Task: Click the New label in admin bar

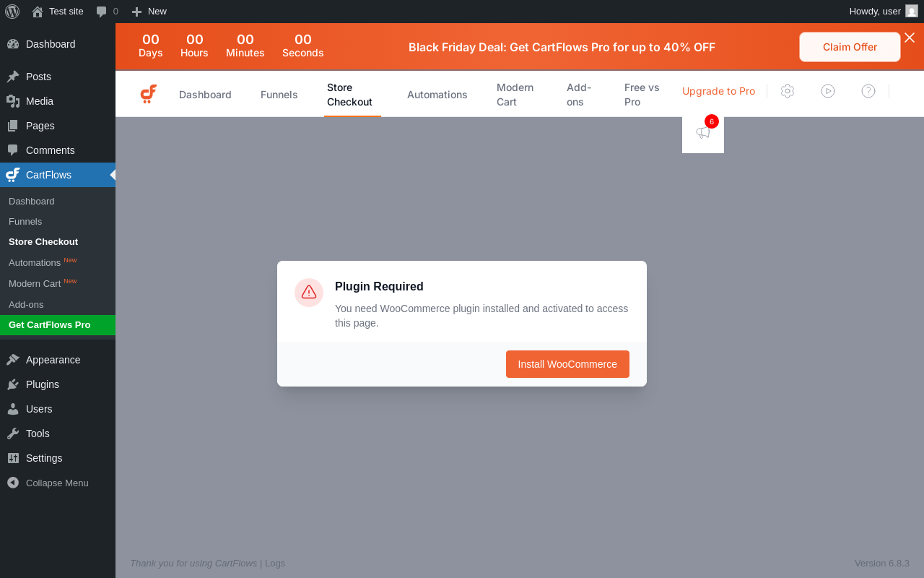Action: (x=157, y=12)
